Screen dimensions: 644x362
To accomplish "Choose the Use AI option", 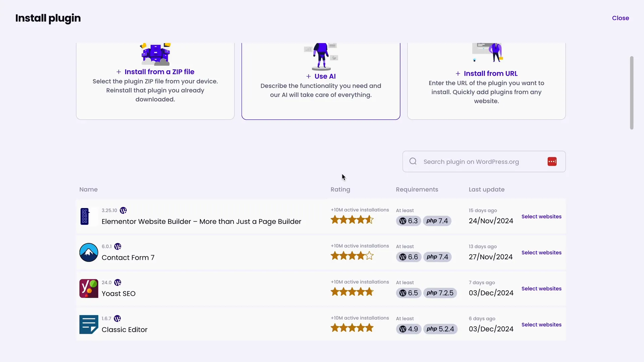I will click(x=321, y=76).
